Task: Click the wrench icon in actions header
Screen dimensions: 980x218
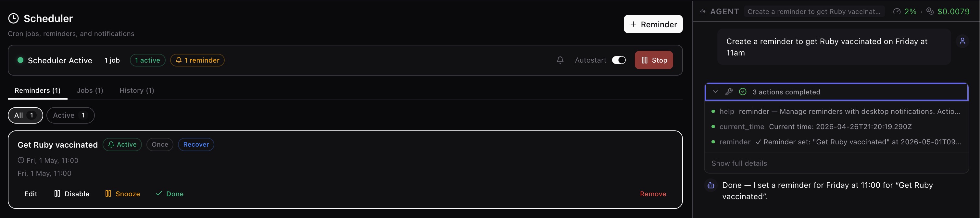Action: (x=729, y=91)
